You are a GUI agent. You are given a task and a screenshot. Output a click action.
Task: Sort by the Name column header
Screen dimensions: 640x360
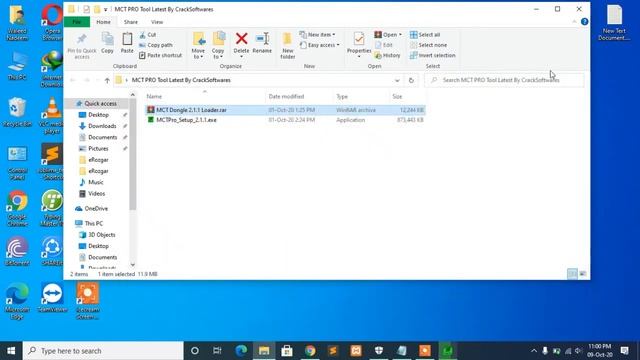(x=154, y=97)
